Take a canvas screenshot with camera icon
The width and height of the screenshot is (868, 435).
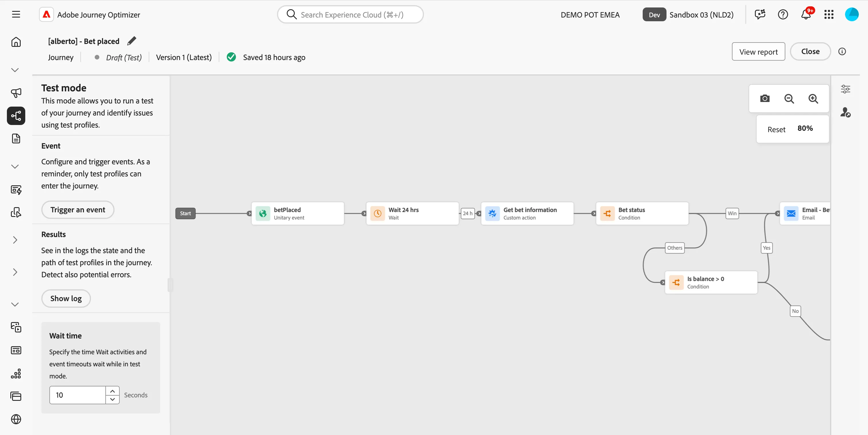click(x=765, y=99)
